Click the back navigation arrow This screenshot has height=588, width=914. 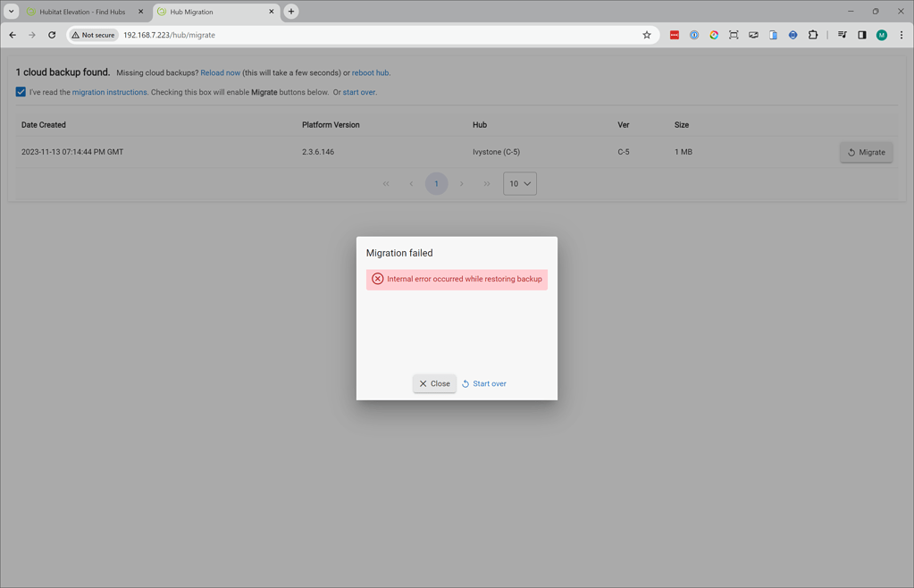tap(12, 34)
